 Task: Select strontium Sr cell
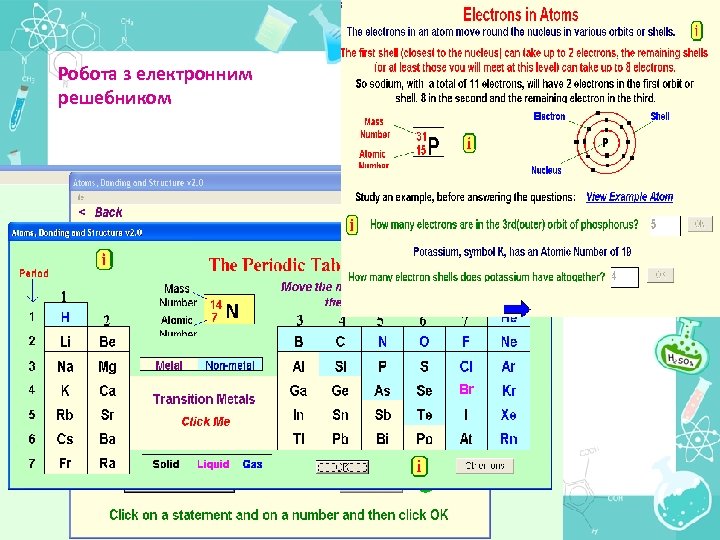[x=107, y=415]
